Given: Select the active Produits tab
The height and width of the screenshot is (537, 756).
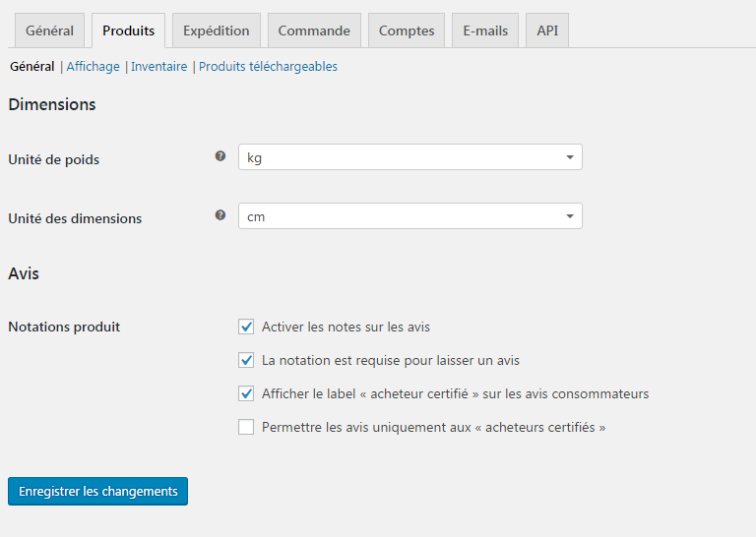Looking at the screenshot, I should point(128,30).
